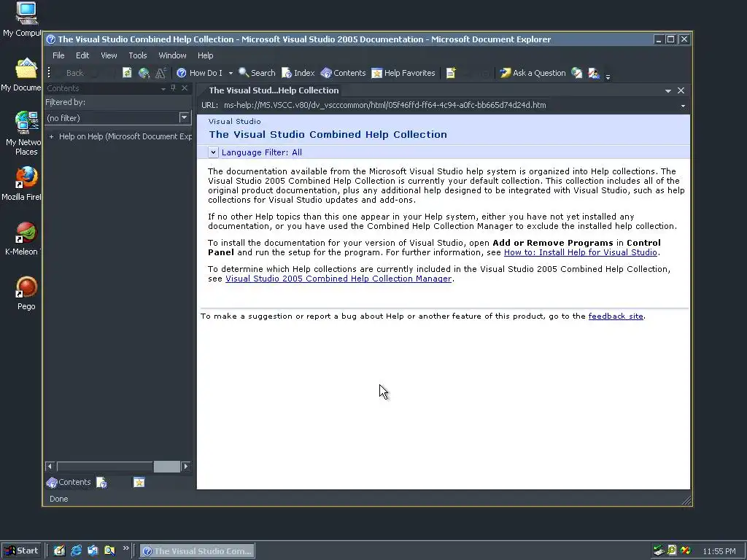The width and height of the screenshot is (747, 560).
Task: Click the Add to Help Favorites note icon
Action: point(451,73)
